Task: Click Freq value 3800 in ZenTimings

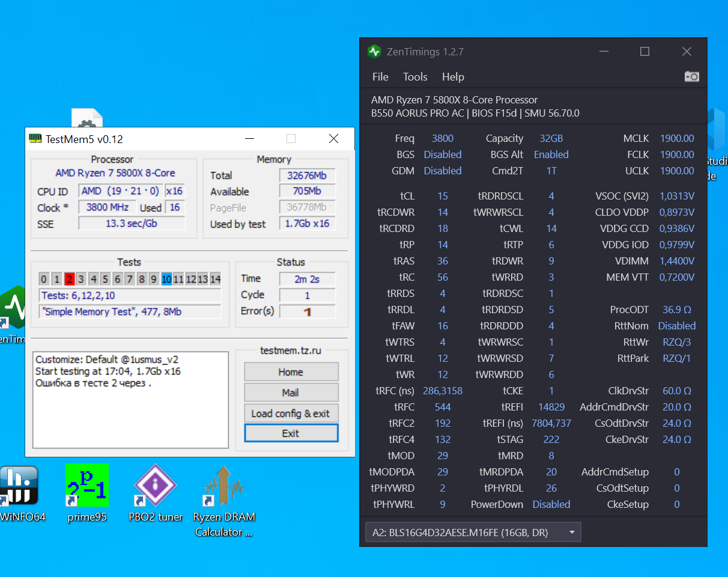Action: (x=443, y=139)
